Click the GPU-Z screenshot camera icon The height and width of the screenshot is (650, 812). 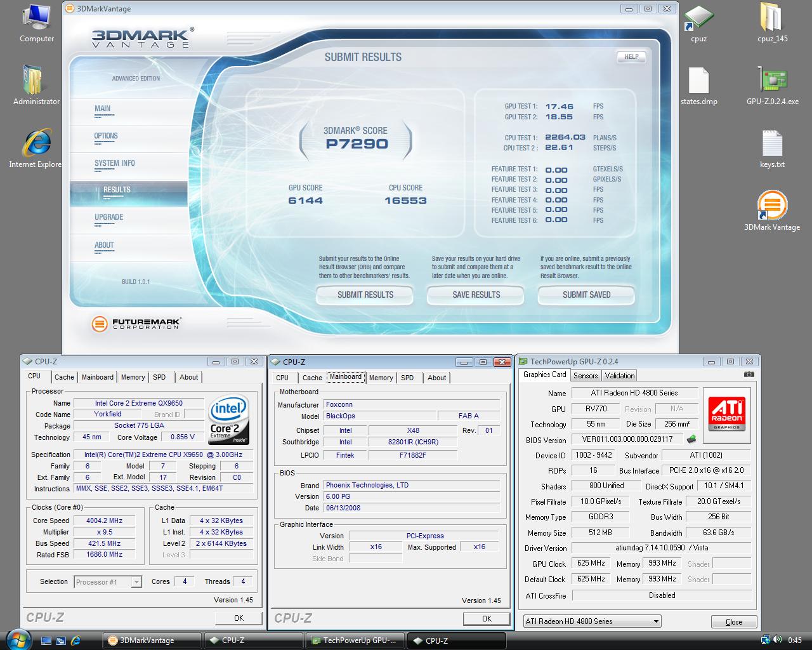point(749,375)
